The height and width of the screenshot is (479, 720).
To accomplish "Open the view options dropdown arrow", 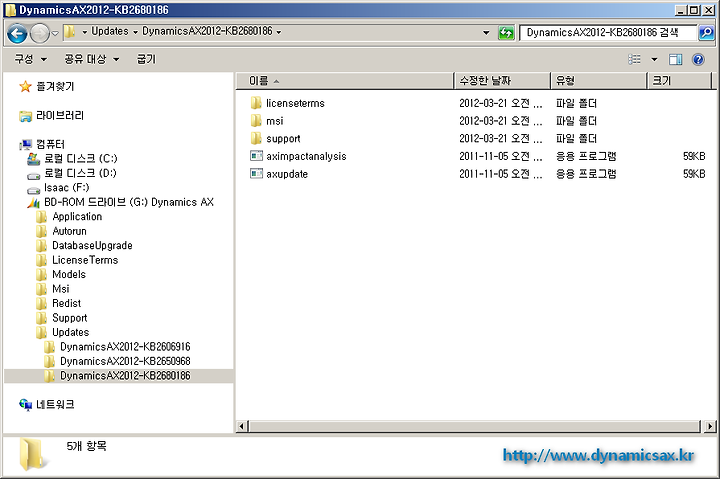I will pyautogui.click(x=654, y=59).
